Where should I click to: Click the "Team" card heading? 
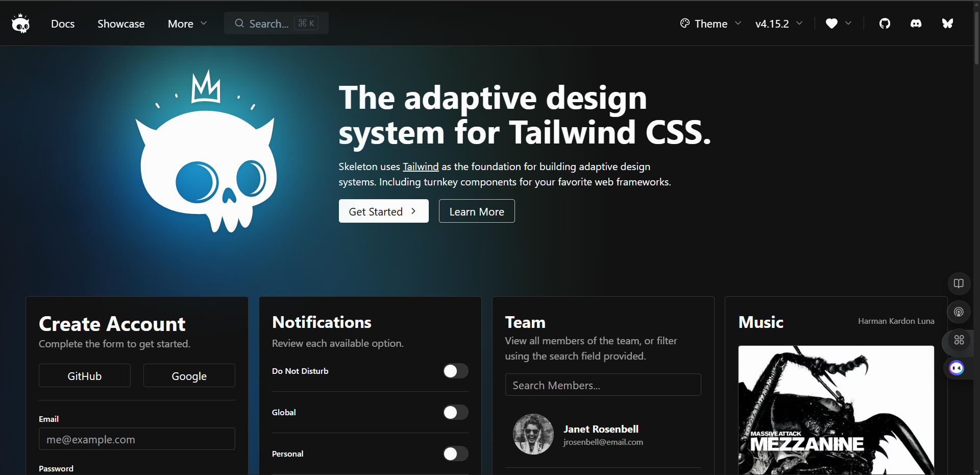[x=525, y=322]
